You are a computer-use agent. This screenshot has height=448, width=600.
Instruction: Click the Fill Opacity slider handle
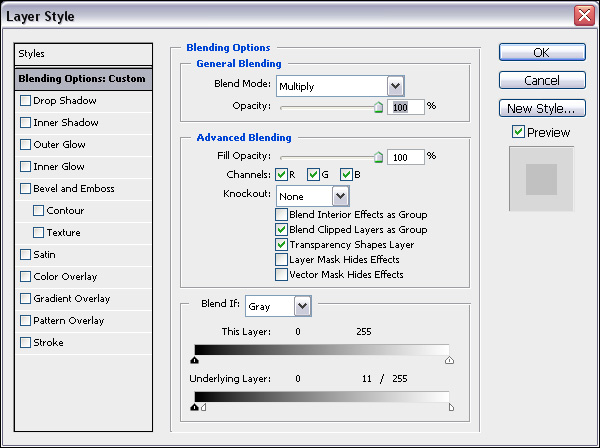tap(379, 158)
